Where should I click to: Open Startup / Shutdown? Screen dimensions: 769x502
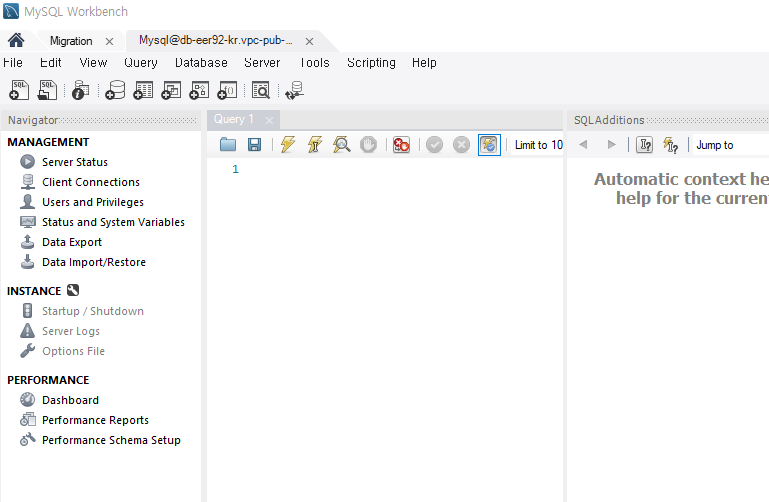tap(93, 311)
